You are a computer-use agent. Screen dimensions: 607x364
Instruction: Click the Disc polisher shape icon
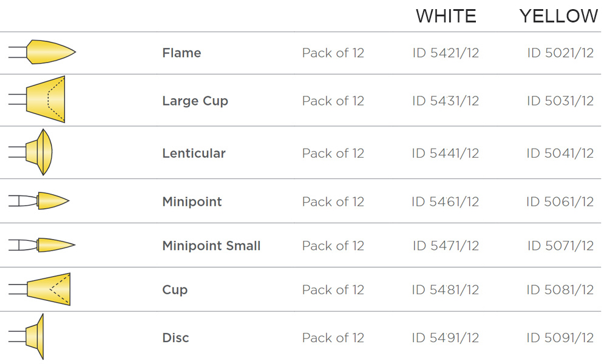pos(26,337)
